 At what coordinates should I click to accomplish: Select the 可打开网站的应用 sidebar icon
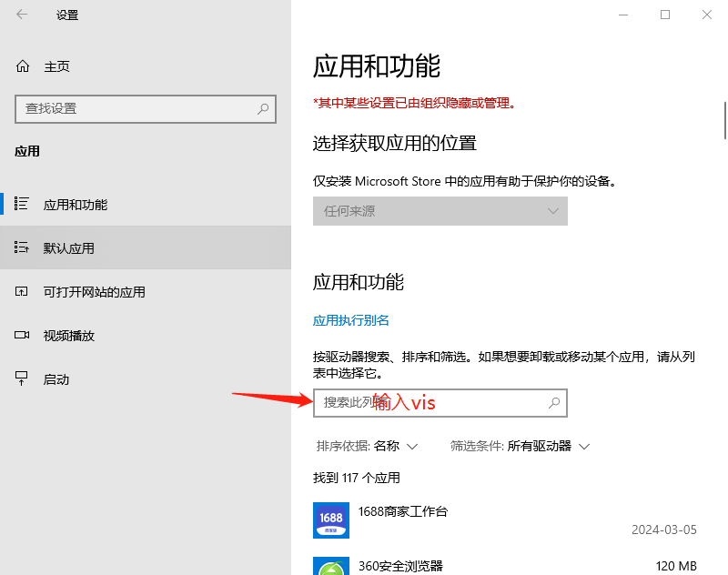(x=21, y=291)
